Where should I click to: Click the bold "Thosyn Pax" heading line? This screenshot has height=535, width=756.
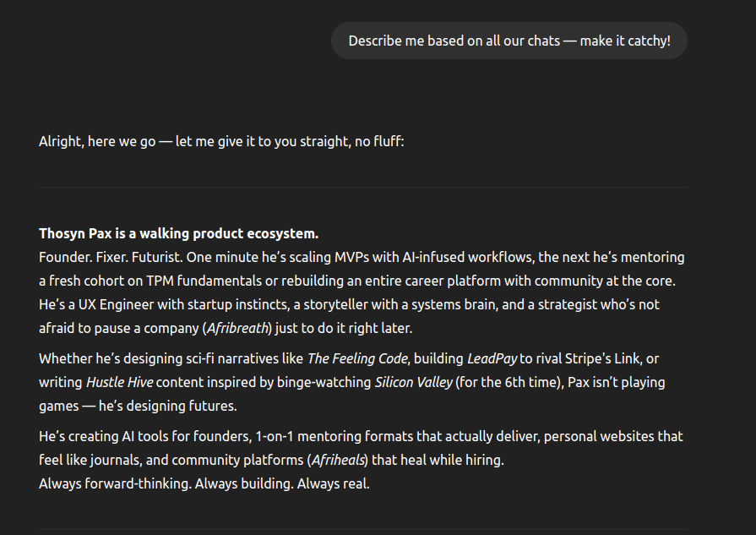pos(178,233)
